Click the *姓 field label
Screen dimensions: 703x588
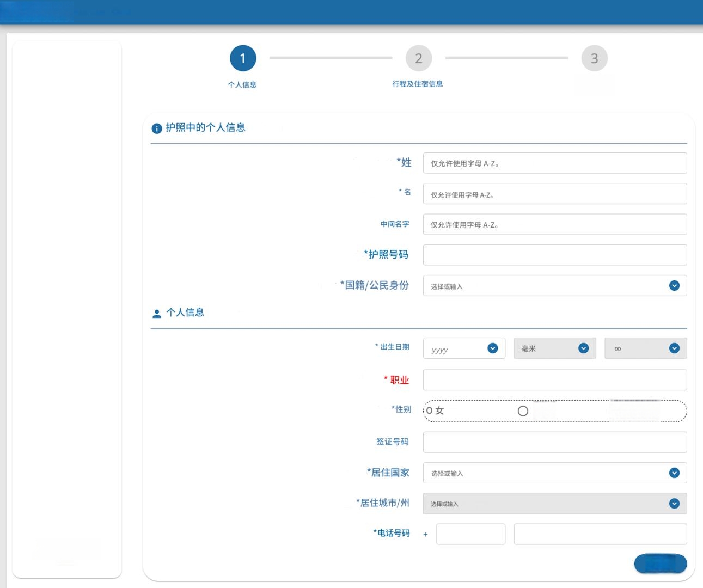point(404,162)
